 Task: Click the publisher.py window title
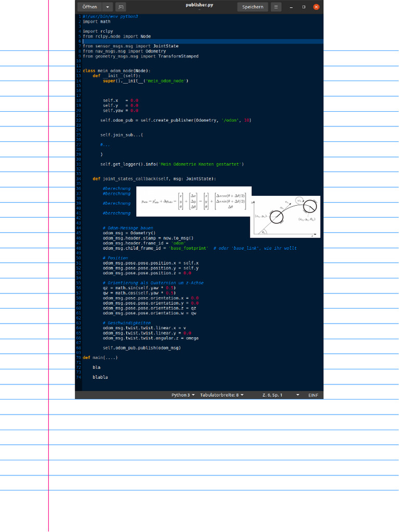tap(199, 5)
